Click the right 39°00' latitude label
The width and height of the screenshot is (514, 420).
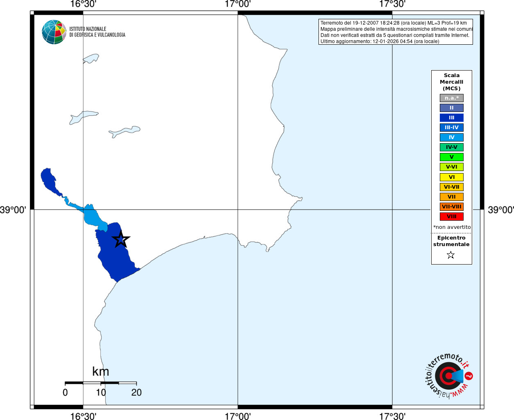click(501, 210)
